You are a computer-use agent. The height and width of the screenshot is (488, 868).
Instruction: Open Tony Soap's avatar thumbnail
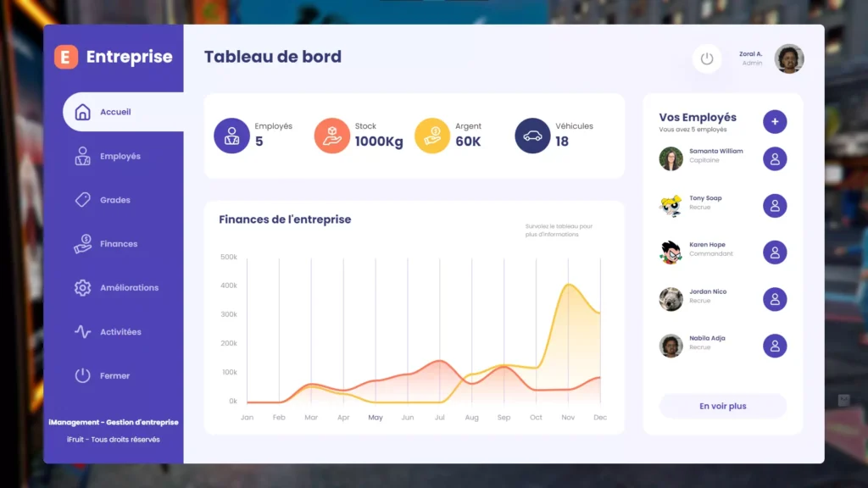coord(670,205)
